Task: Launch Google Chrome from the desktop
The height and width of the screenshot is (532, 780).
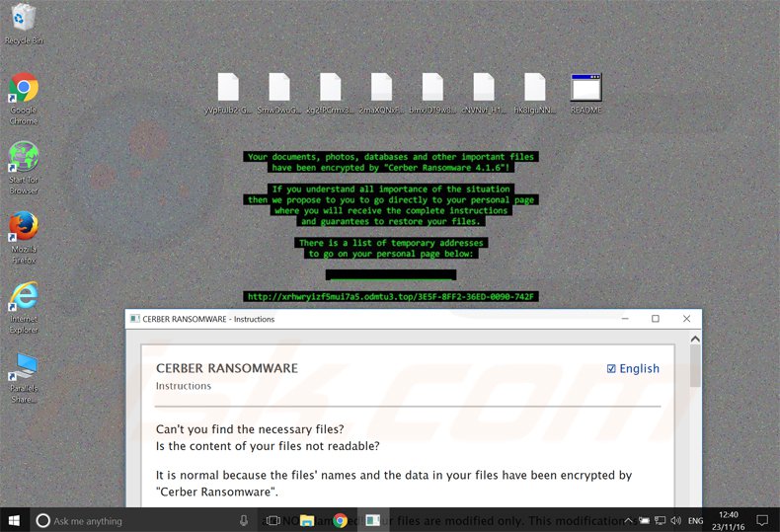Action: tap(23, 89)
